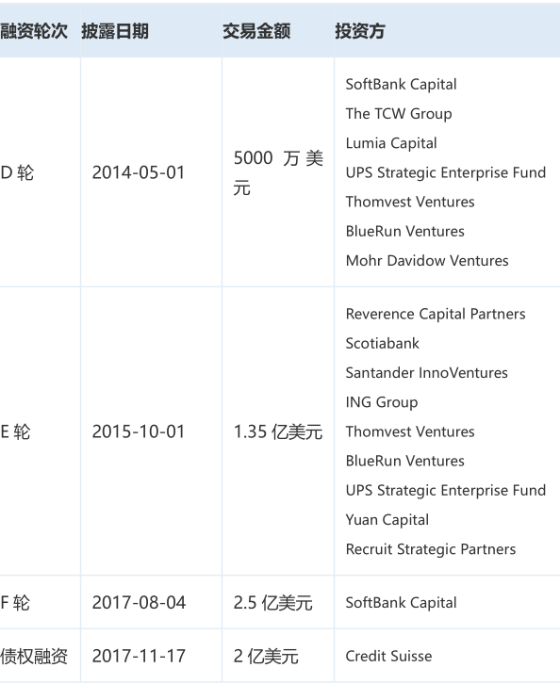
Task: Select the 1.35 亿美元 amount cell
Action: pyautogui.click(x=278, y=432)
